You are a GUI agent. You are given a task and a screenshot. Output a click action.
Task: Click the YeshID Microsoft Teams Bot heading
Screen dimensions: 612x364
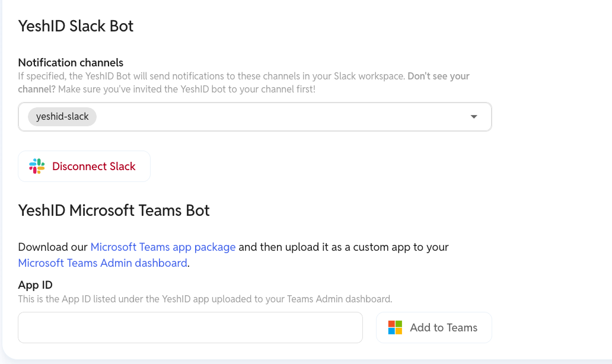coord(114,210)
